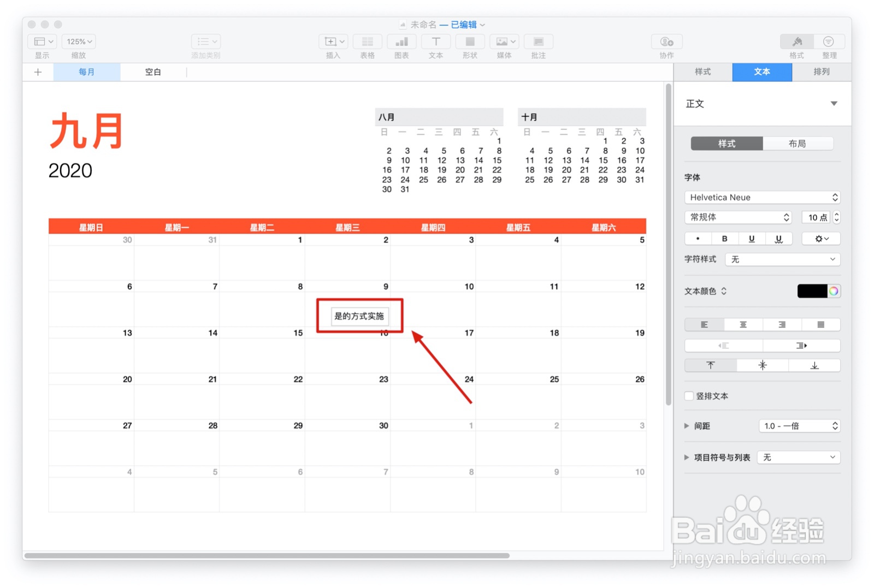
Task: Expand the 间距 spacing section
Action: coord(687,426)
